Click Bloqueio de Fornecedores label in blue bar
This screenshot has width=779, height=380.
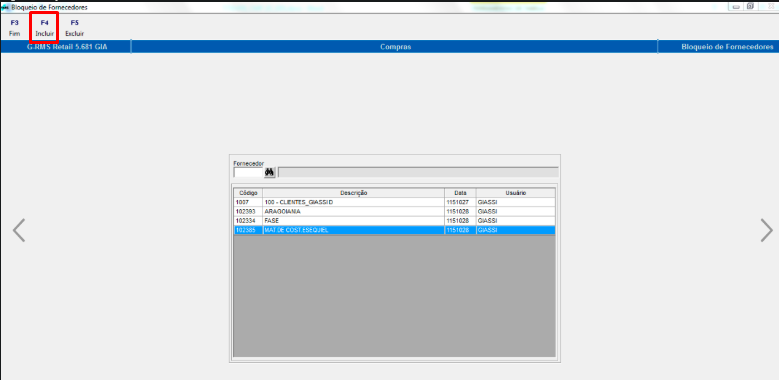(x=727, y=47)
